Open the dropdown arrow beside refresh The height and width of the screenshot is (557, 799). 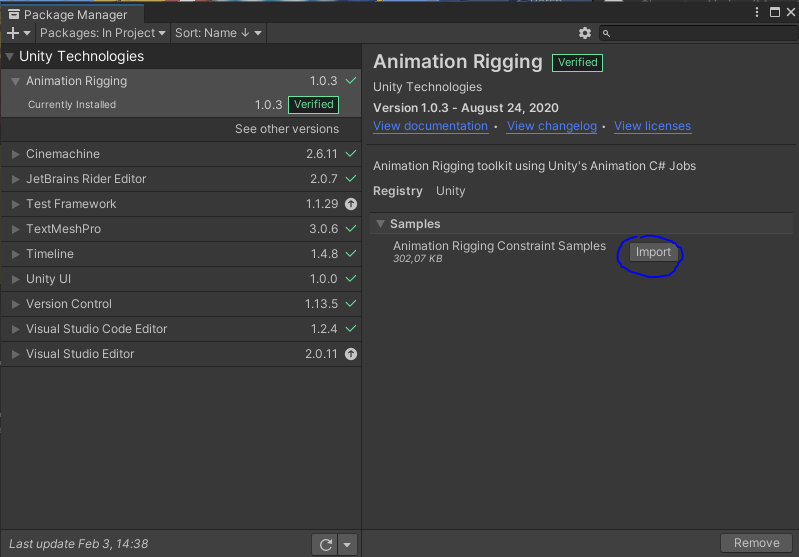click(347, 544)
